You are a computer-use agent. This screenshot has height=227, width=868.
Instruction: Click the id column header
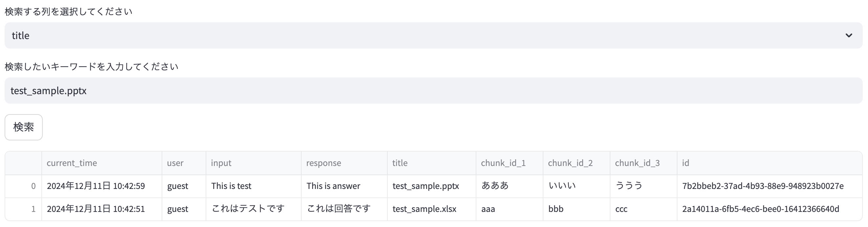click(x=769, y=163)
